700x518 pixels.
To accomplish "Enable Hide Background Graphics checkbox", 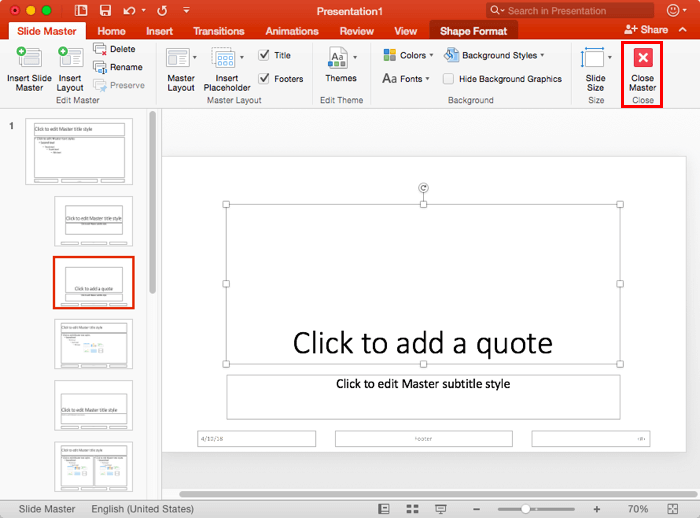I will point(449,78).
